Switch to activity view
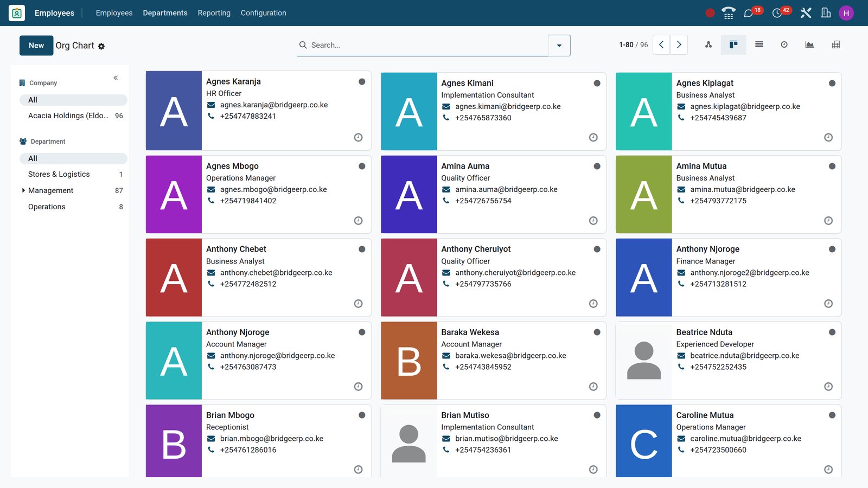868x488 pixels. coord(784,45)
